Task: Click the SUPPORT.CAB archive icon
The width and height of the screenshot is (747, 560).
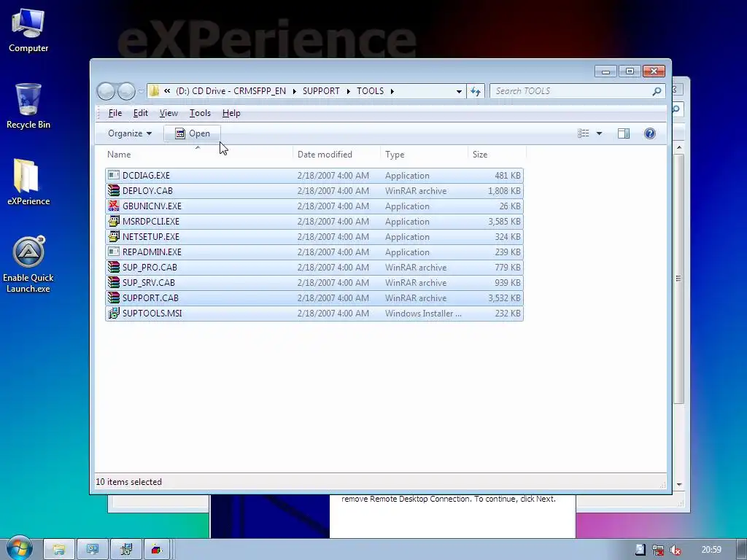Action: 113,297
